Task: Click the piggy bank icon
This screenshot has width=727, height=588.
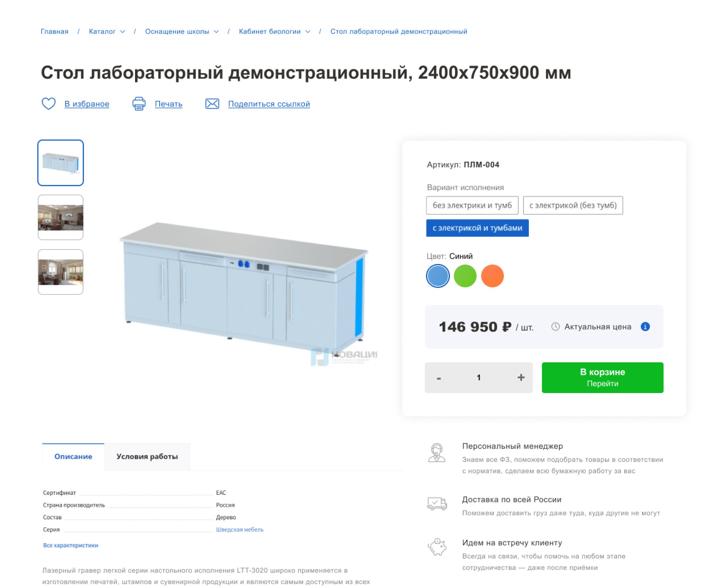Action: [437, 547]
